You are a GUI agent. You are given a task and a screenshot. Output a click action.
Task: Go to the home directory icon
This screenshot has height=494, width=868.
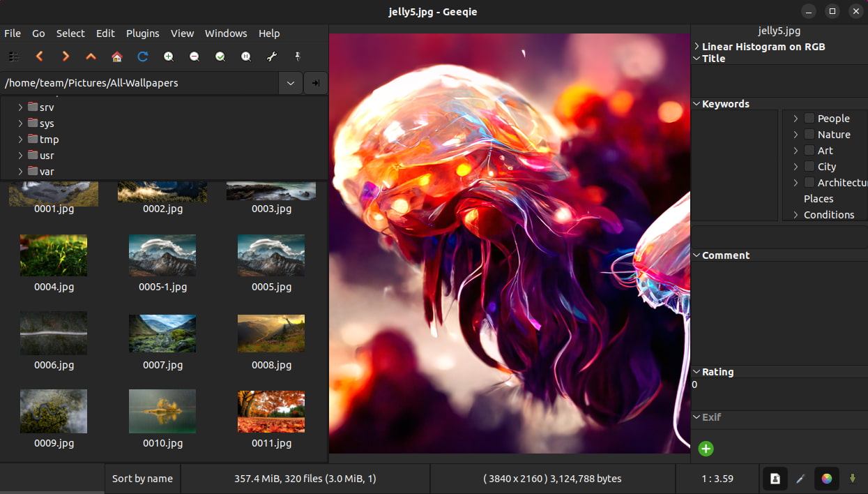click(x=117, y=57)
